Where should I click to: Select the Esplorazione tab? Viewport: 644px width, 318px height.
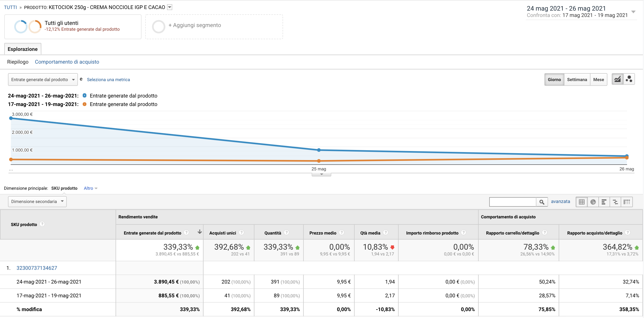pos(23,49)
